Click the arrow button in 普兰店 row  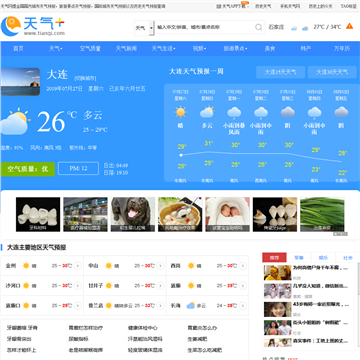160,306
